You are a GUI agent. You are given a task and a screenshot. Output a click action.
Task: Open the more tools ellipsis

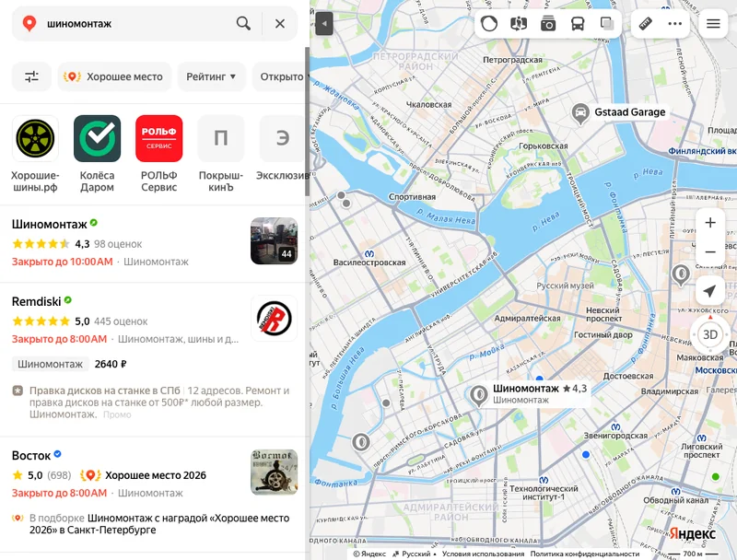click(675, 24)
